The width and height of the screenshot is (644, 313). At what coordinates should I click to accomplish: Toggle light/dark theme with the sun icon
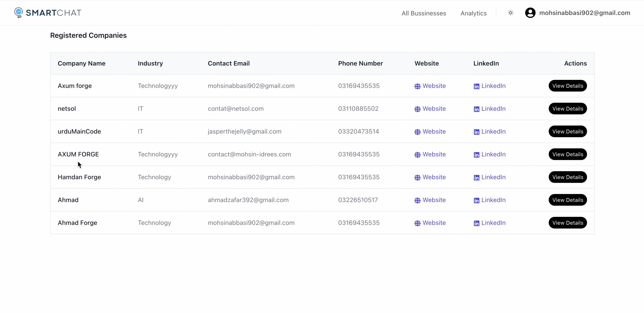[510, 13]
